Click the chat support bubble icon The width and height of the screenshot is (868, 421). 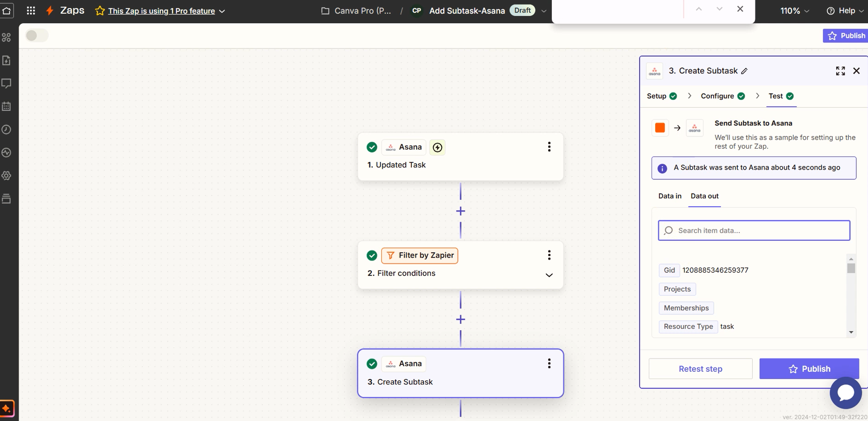pos(845,392)
